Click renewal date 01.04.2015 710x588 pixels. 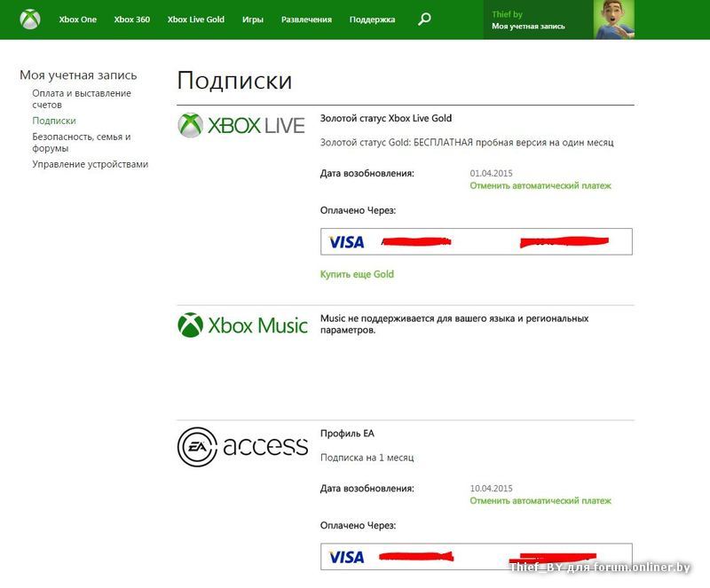click(492, 173)
